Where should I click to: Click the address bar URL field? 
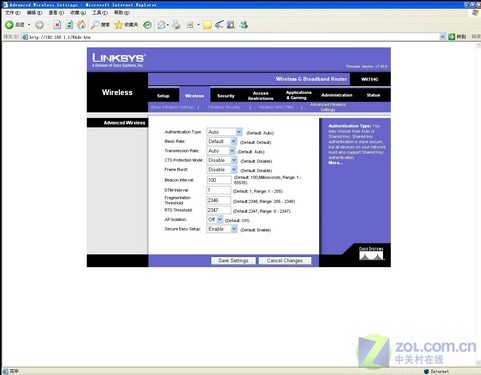[233, 37]
